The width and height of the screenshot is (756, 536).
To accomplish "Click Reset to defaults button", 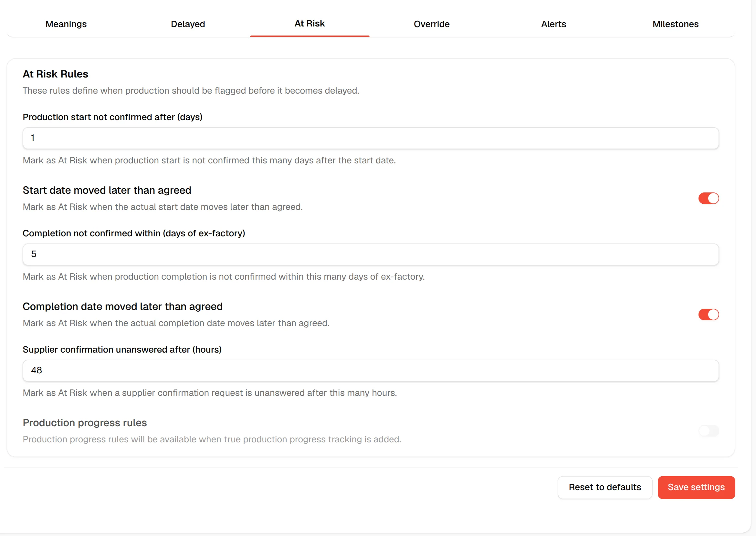I will [x=605, y=487].
